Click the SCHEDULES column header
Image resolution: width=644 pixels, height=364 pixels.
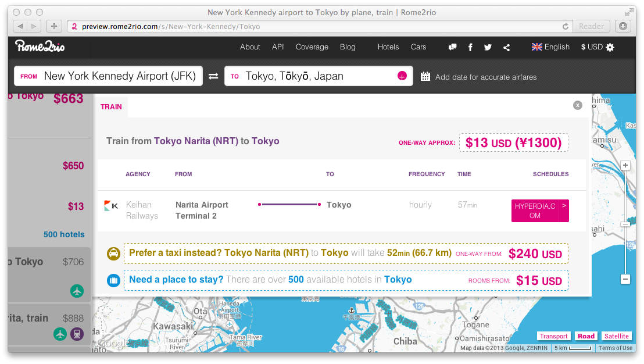551,174
